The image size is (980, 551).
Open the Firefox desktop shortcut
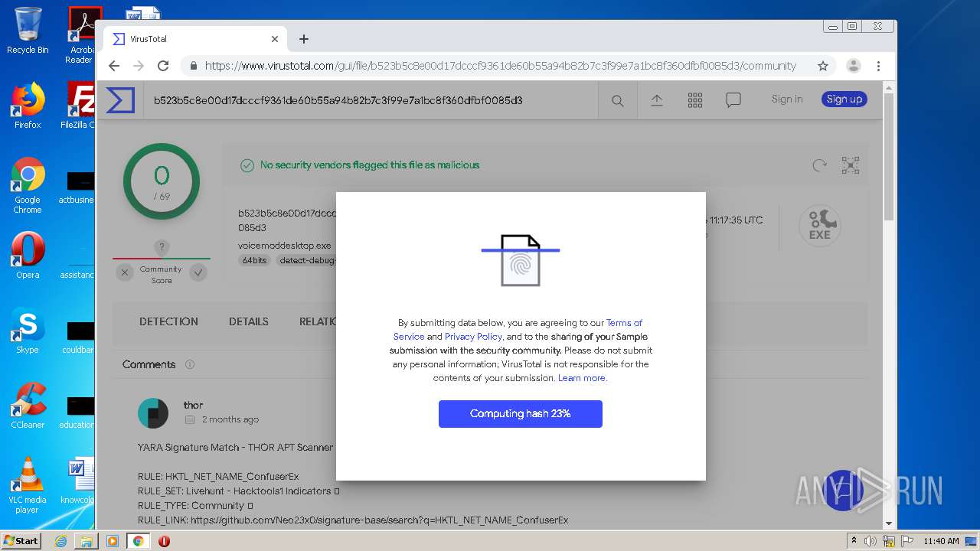click(28, 106)
